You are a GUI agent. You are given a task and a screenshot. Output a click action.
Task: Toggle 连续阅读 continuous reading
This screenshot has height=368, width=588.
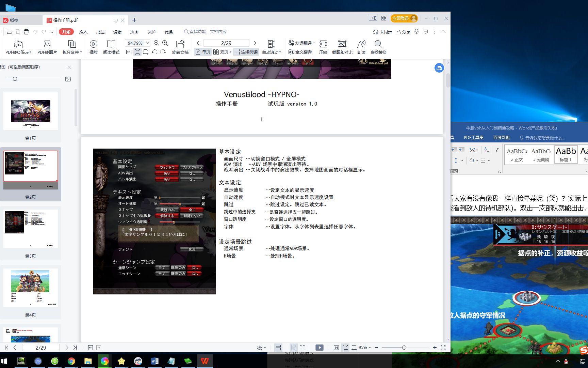click(246, 52)
